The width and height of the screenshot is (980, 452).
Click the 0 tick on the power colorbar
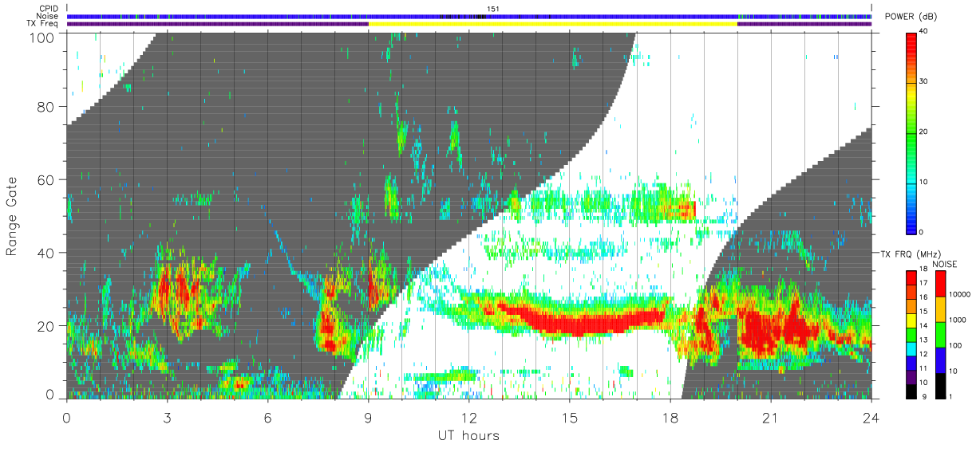pyautogui.click(x=921, y=231)
